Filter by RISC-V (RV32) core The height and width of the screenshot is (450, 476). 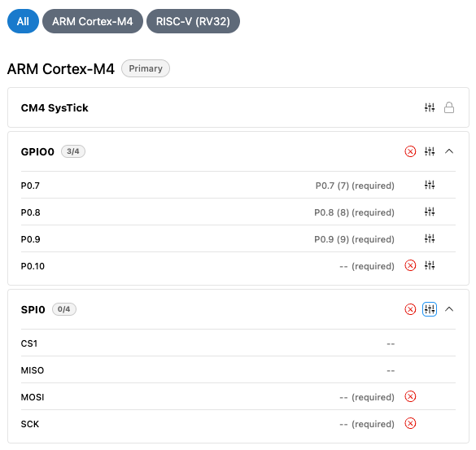[193, 21]
